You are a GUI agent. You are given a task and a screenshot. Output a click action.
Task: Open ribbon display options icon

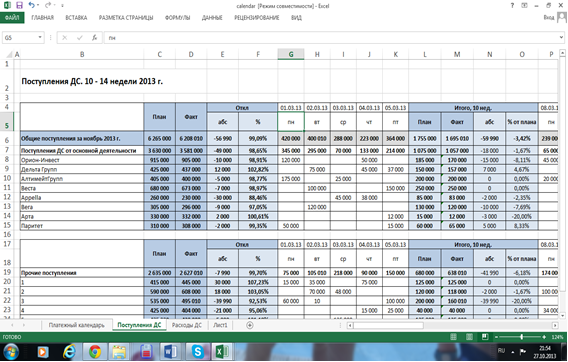[524, 5]
